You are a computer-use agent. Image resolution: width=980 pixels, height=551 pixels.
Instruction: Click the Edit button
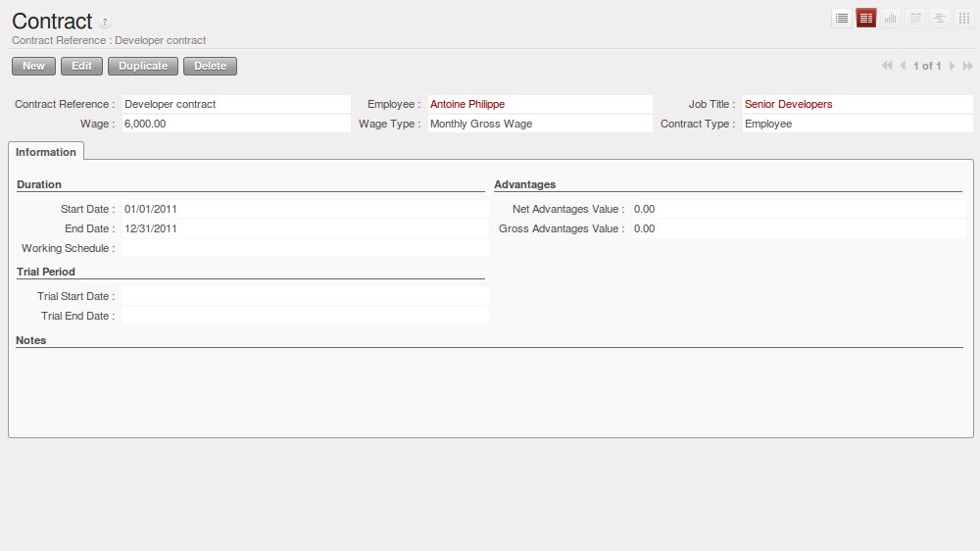pos(81,66)
